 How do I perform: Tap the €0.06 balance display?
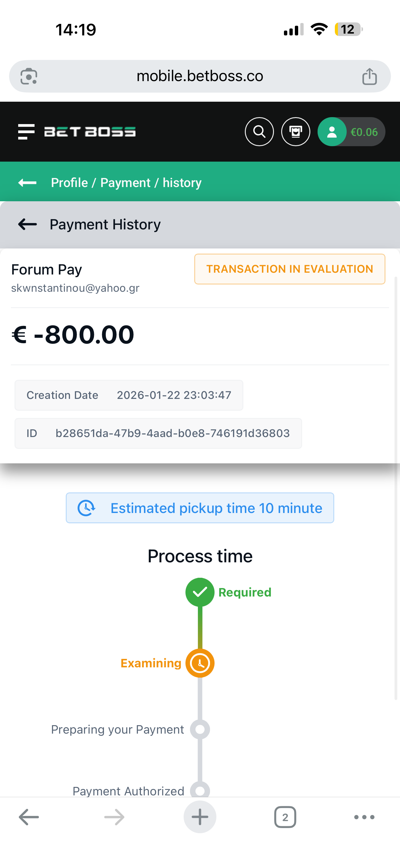364,132
